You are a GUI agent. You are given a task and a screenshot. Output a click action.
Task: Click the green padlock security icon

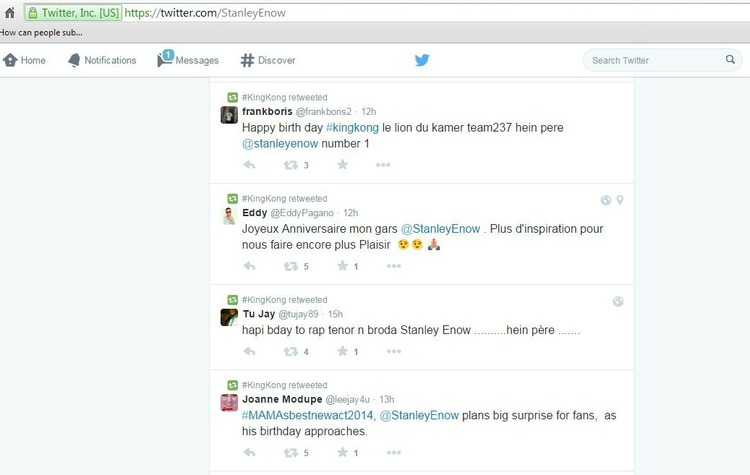(33, 13)
